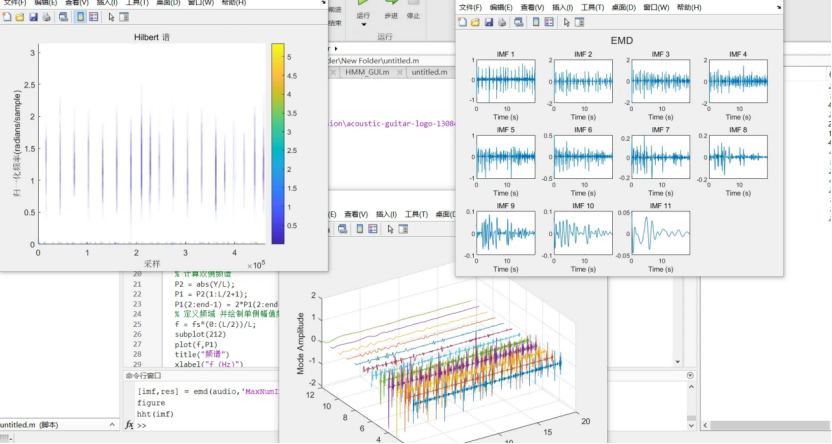The height and width of the screenshot is (444, 832).
Task: Open property inspector in Hilbert spectrum window
Action: pos(124,17)
